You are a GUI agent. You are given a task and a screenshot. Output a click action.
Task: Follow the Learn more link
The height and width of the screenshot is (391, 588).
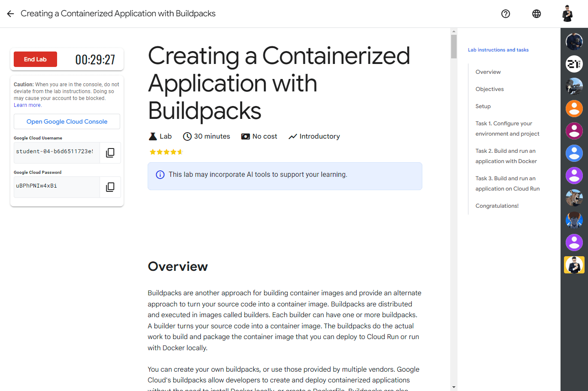pyautogui.click(x=27, y=105)
